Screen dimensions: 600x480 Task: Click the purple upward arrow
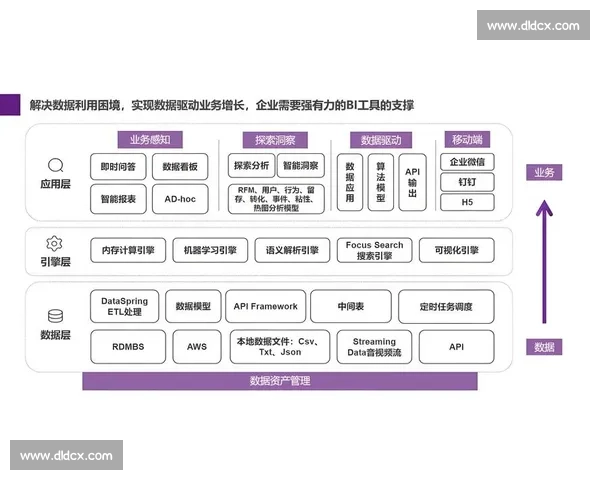(544, 260)
